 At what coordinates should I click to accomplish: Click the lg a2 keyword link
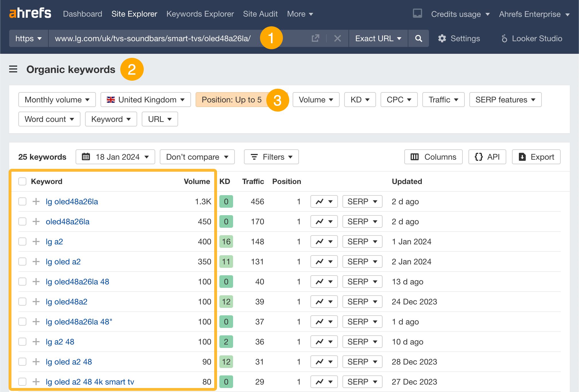pyautogui.click(x=55, y=241)
